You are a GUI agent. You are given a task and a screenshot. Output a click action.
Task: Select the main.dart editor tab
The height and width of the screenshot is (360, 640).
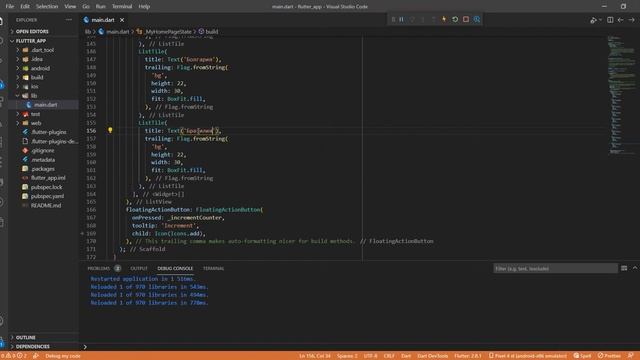tap(104, 20)
